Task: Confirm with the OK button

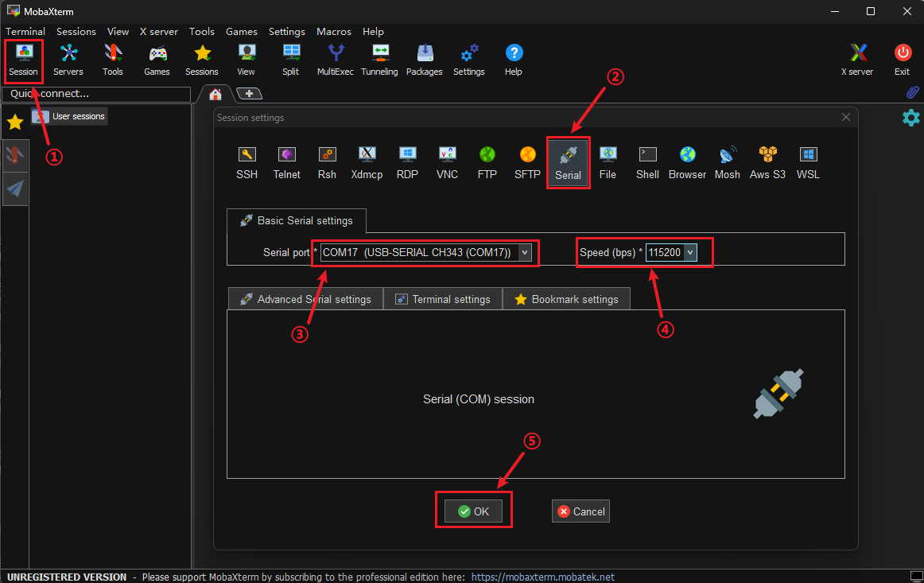Action: click(x=473, y=511)
